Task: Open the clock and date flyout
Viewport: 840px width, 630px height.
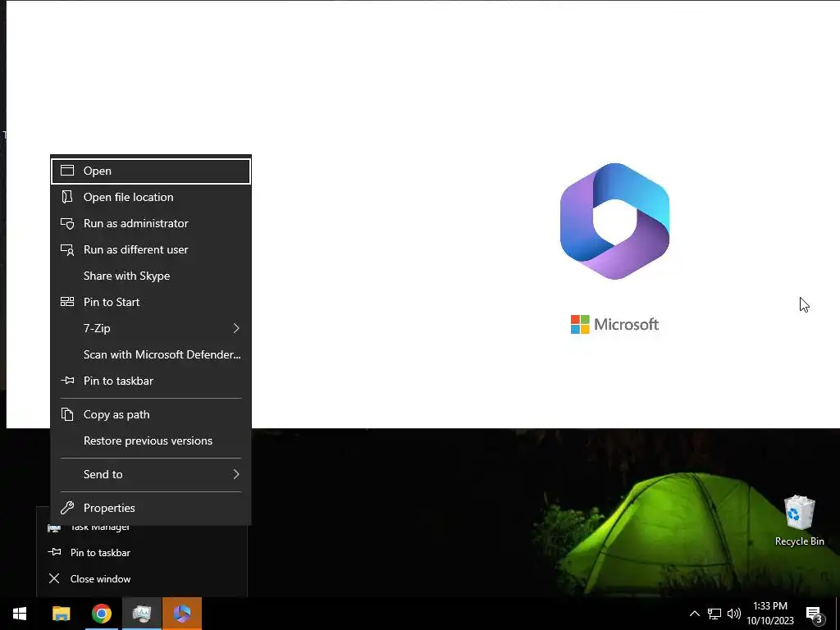Action: click(x=770, y=614)
